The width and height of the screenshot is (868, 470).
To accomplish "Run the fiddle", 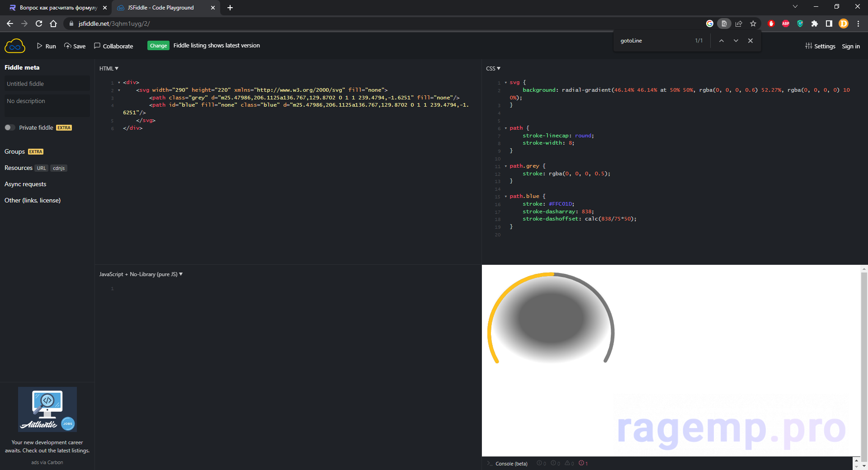I will [47, 46].
